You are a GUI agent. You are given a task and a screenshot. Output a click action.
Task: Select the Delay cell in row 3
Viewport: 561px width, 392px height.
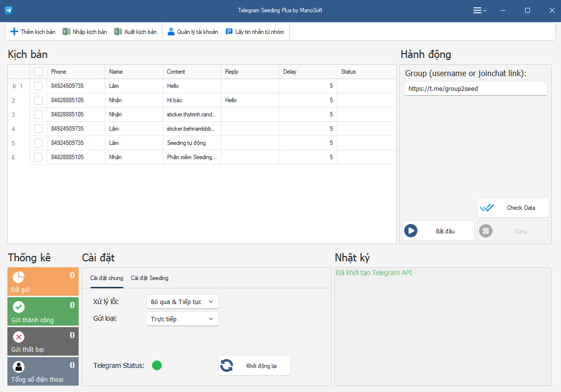[308, 115]
